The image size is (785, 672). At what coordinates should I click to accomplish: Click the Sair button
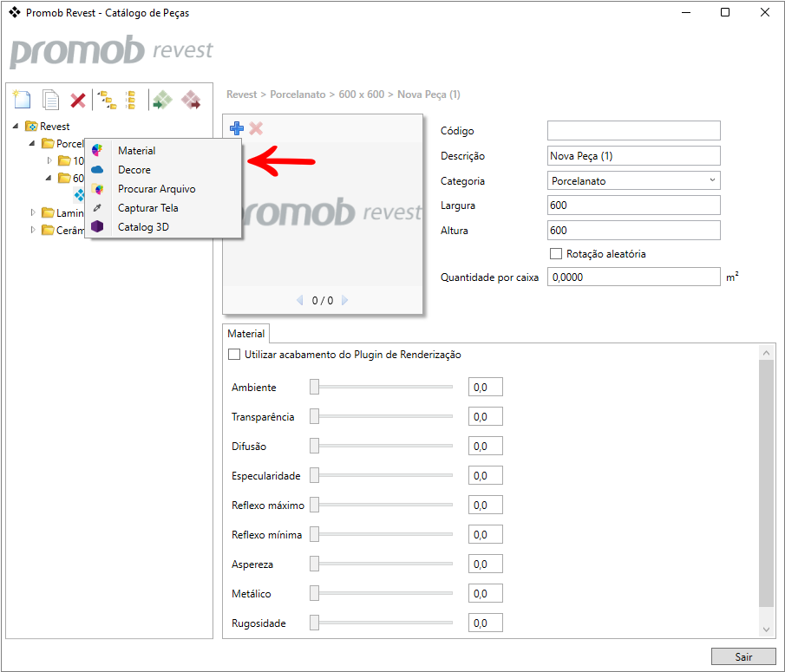coord(743,656)
